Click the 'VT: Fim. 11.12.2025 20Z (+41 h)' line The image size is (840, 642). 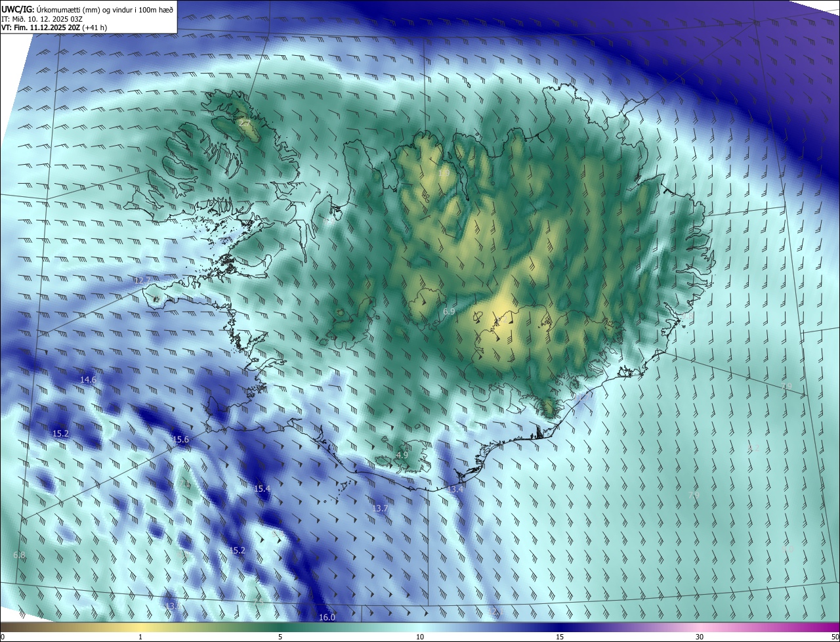pyautogui.click(x=54, y=28)
